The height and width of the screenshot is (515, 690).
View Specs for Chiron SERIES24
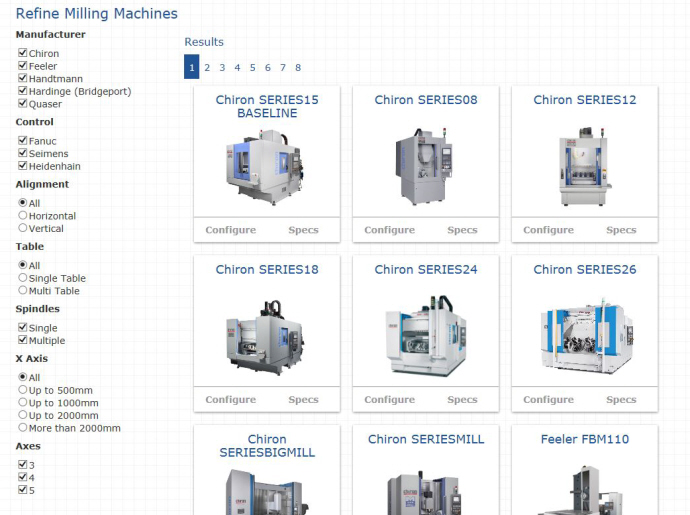[x=462, y=399]
